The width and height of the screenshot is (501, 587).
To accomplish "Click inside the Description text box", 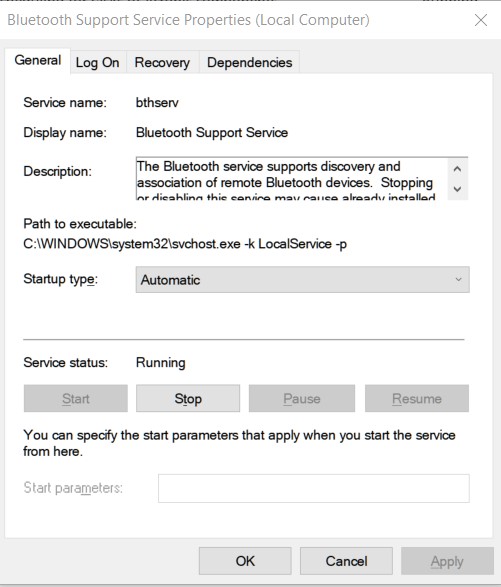I will pos(292,178).
